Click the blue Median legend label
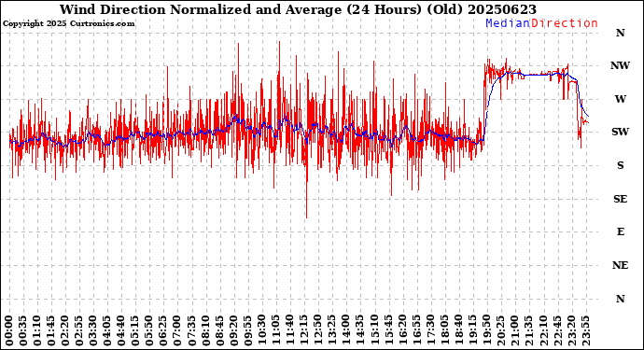644x350 pixels. pos(508,23)
